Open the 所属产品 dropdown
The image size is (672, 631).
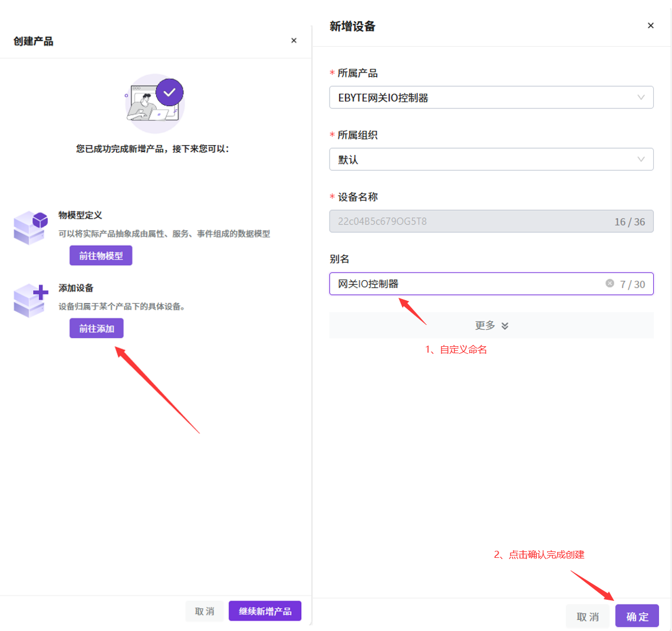pyautogui.click(x=490, y=98)
